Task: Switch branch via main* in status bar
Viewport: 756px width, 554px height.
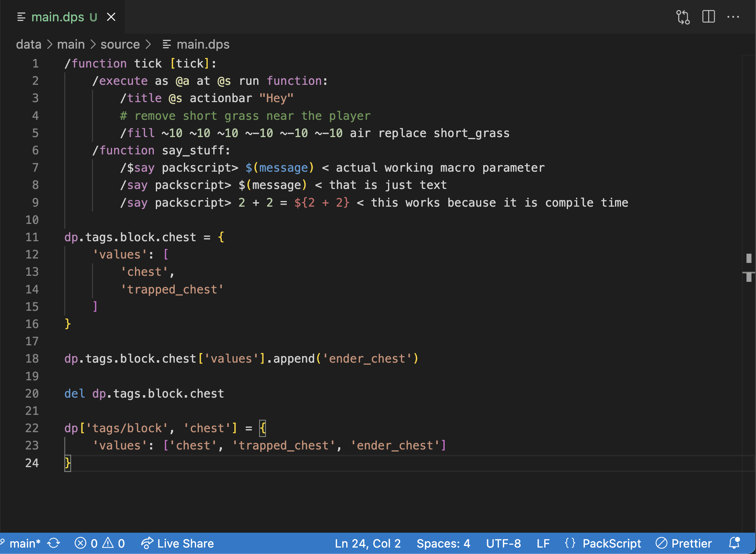Action: tap(21, 544)
